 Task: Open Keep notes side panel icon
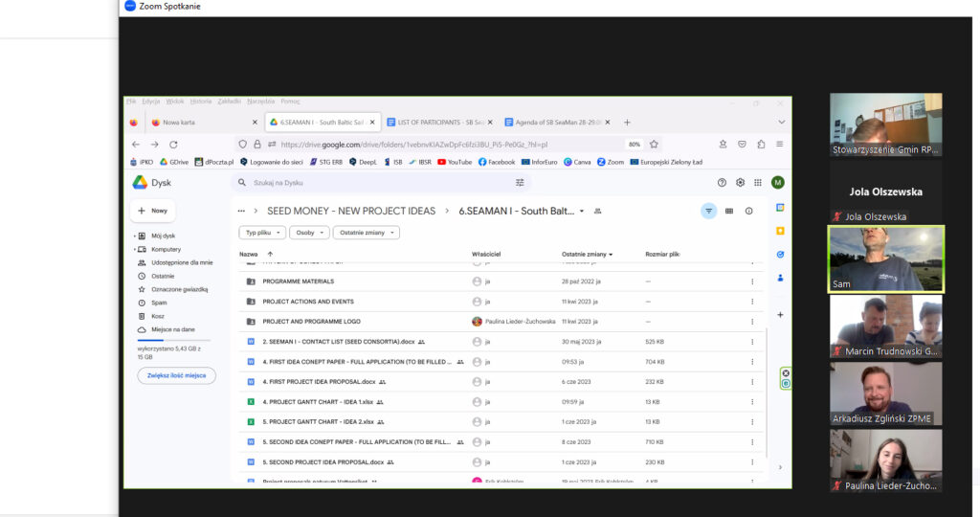[x=780, y=231]
